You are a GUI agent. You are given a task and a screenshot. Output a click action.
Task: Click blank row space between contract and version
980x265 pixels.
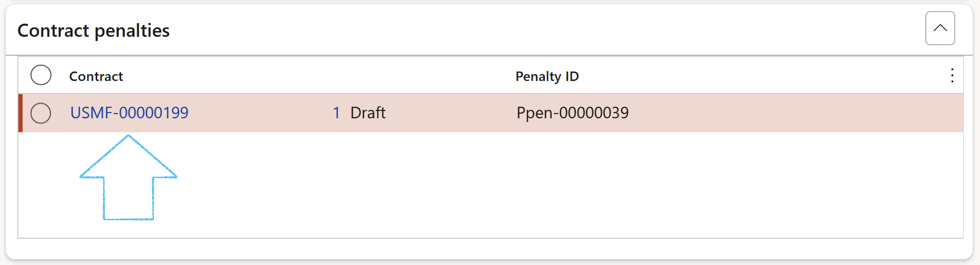pos(257,113)
